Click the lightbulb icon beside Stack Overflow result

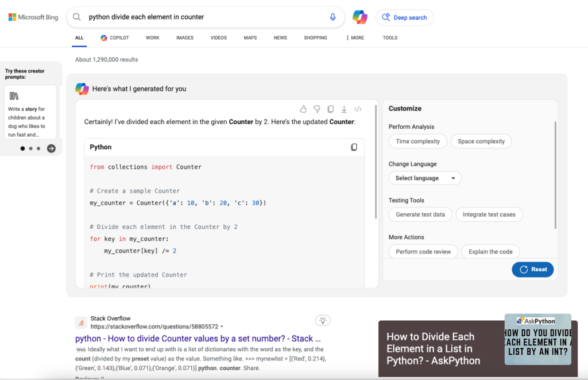(x=323, y=321)
